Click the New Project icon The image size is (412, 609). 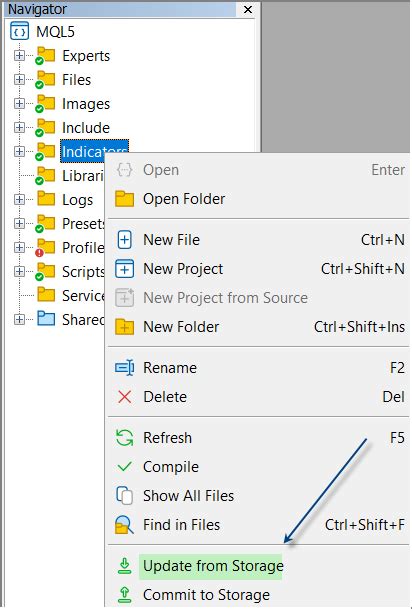(124, 269)
